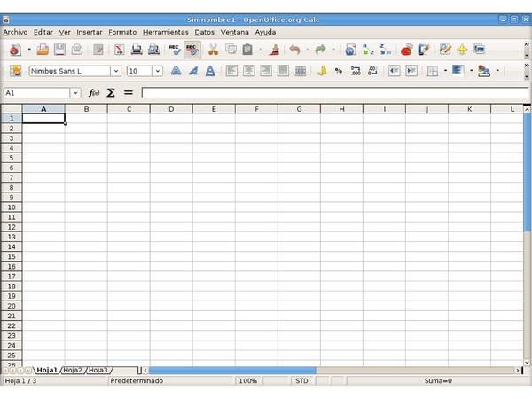Screen dimensions: 532x399
Task: Open Find & Replace icon
Action: point(445,50)
